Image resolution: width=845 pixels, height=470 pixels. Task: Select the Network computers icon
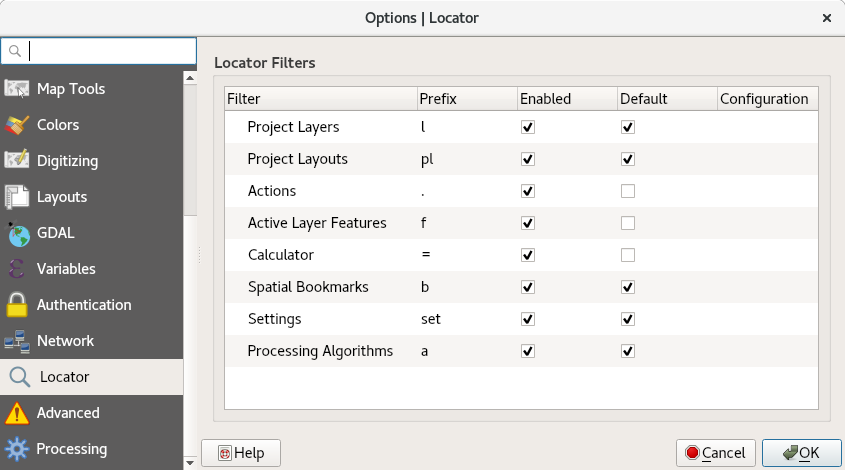[x=17, y=341]
